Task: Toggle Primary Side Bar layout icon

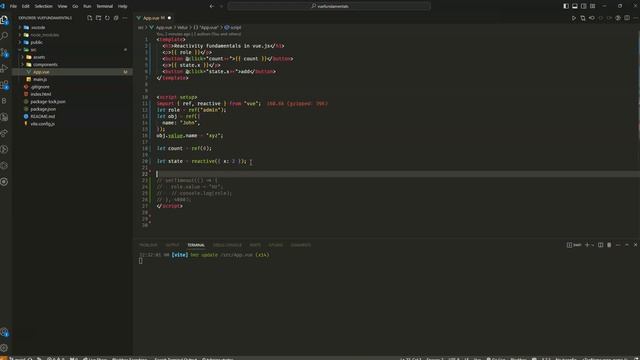Action: (x=566, y=6)
